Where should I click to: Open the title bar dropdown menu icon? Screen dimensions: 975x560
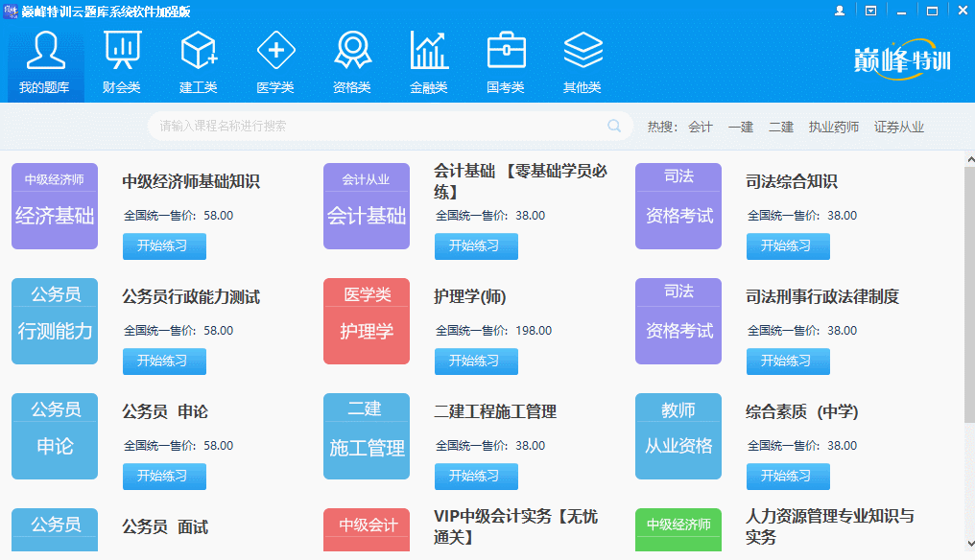coord(870,11)
